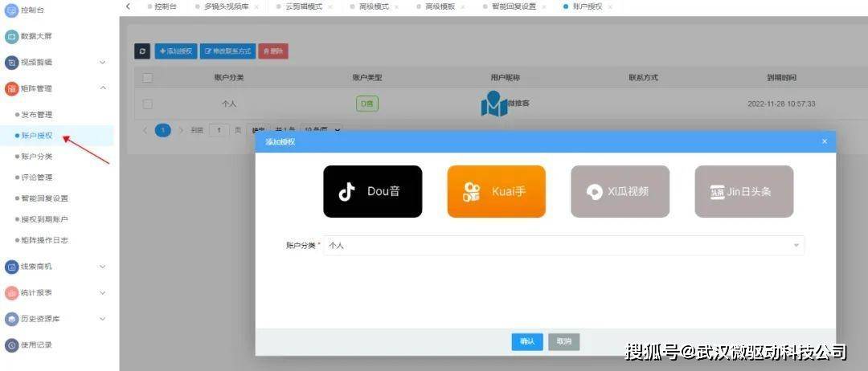The width and height of the screenshot is (868, 371).
Task: Click the D音 account type tag
Action: point(367,104)
